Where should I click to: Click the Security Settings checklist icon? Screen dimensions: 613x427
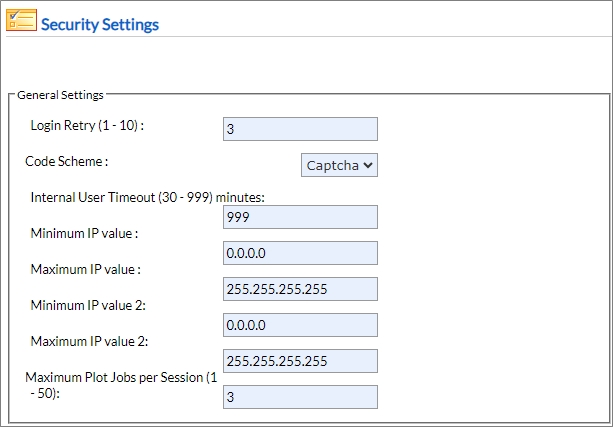[20, 22]
